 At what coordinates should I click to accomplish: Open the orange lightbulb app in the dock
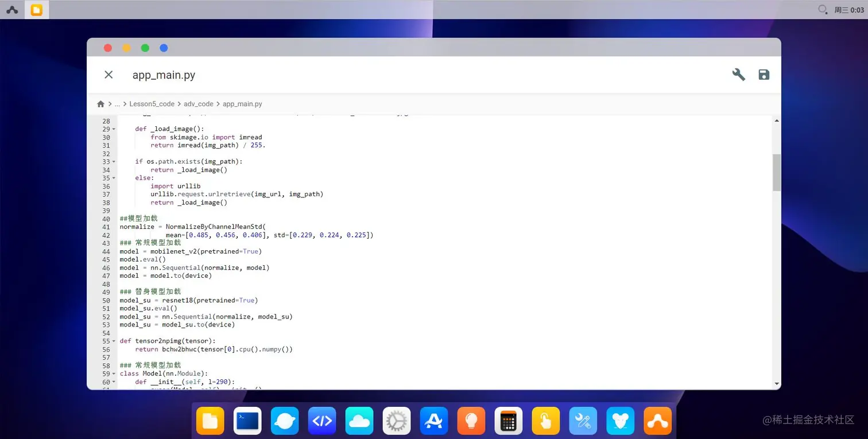(x=471, y=421)
